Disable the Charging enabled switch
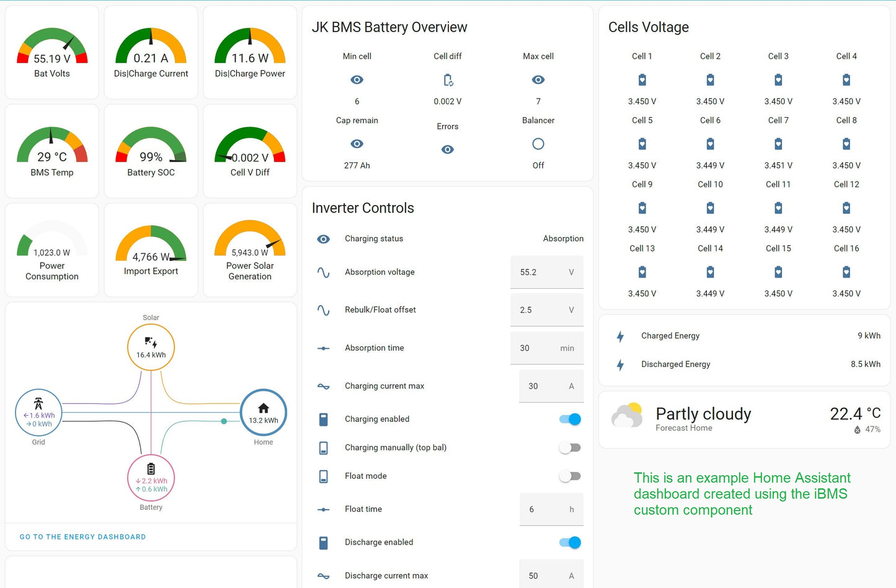The height and width of the screenshot is (588, 896). [x=570, y=419]
